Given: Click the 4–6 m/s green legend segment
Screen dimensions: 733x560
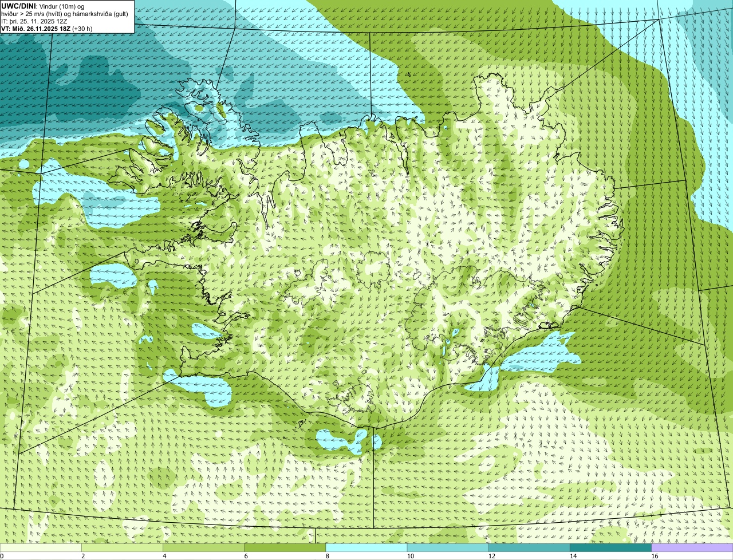Looking at the screenshot, I should click(x=204, y=548).
